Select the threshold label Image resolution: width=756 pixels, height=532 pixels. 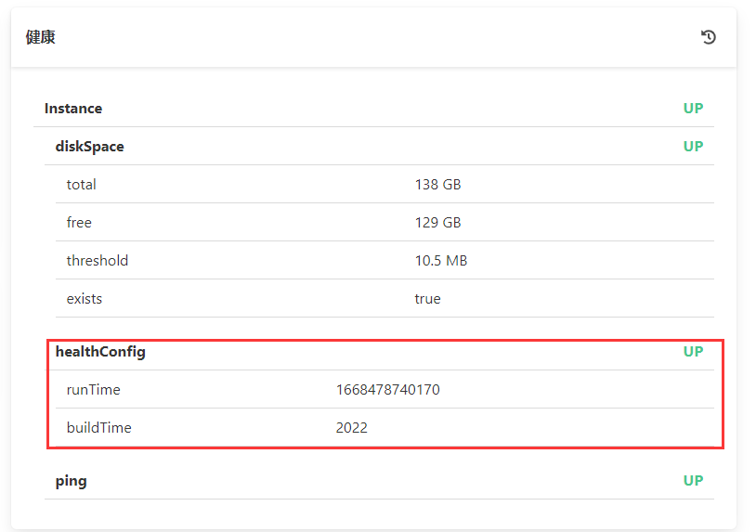point(98,261)
